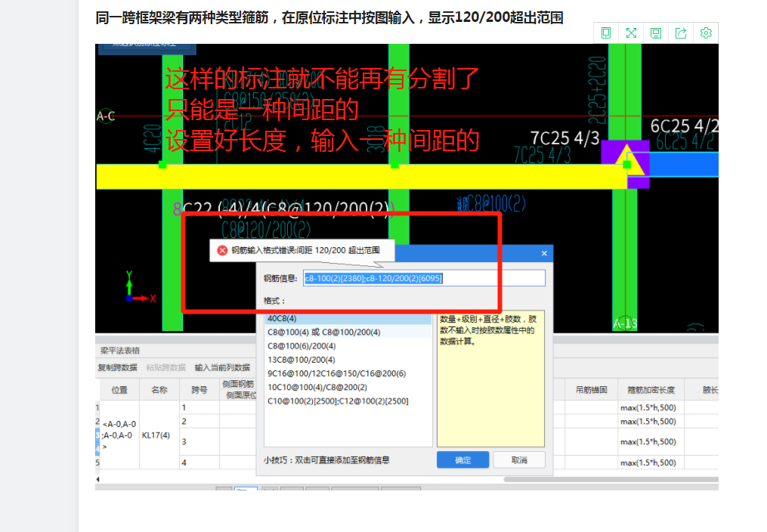Click the 吊筋锚固 column header

pyautogui.click(x=592, y=390)
